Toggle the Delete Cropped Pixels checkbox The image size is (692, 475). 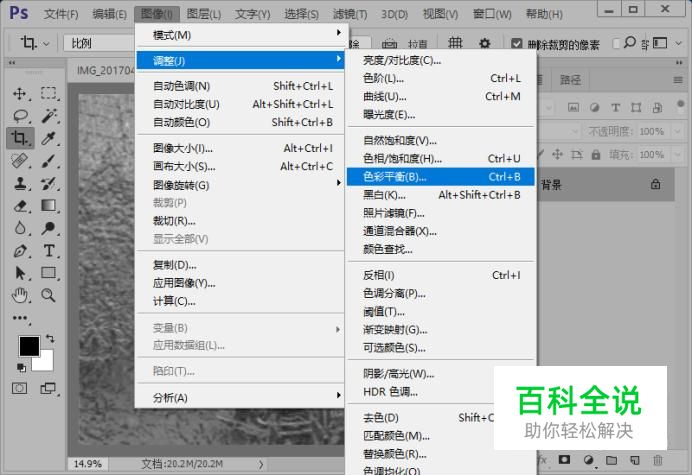coord(516,44)
